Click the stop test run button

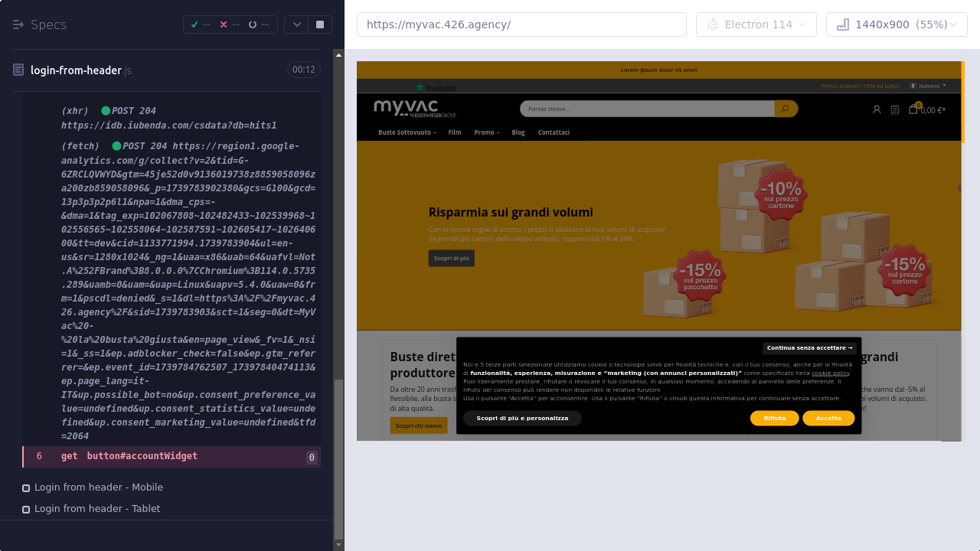point(319,24)
